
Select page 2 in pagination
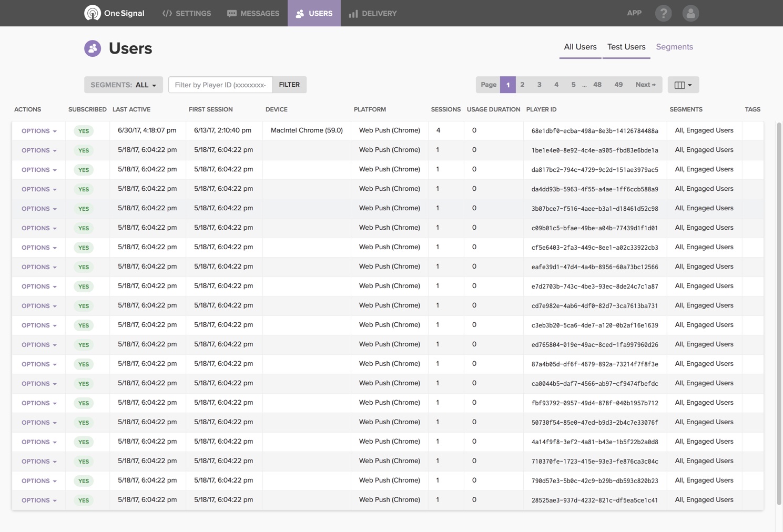(x=522, y=85)
